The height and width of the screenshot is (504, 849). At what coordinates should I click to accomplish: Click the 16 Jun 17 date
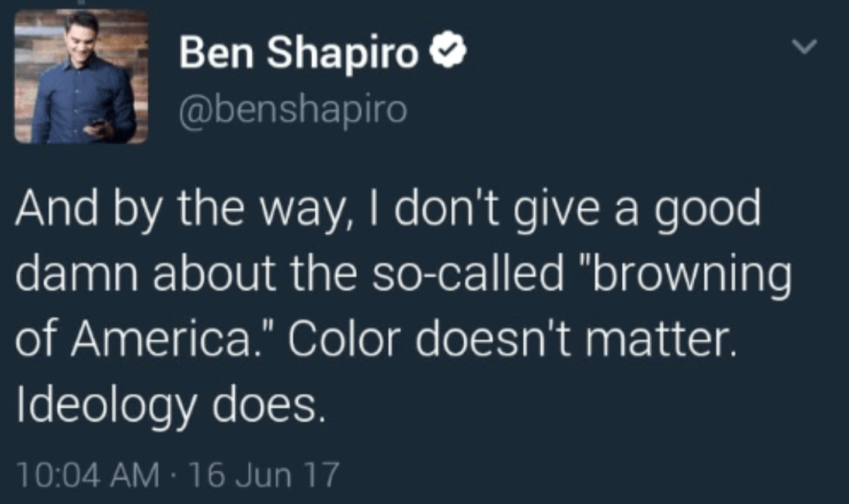pos(265,475)
